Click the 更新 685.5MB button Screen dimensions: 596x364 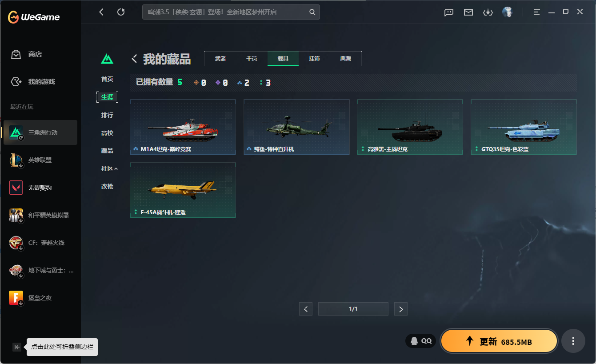pos(499,341)
